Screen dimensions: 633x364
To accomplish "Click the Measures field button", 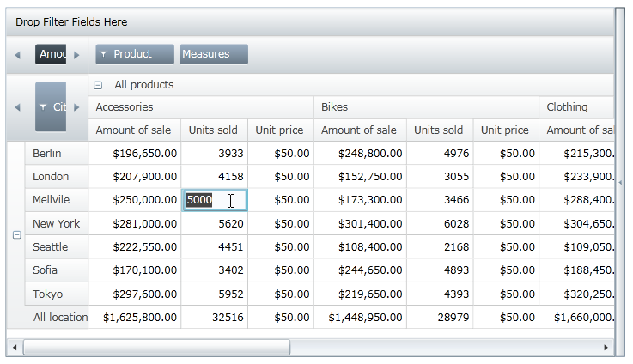I will pos(213,54).
